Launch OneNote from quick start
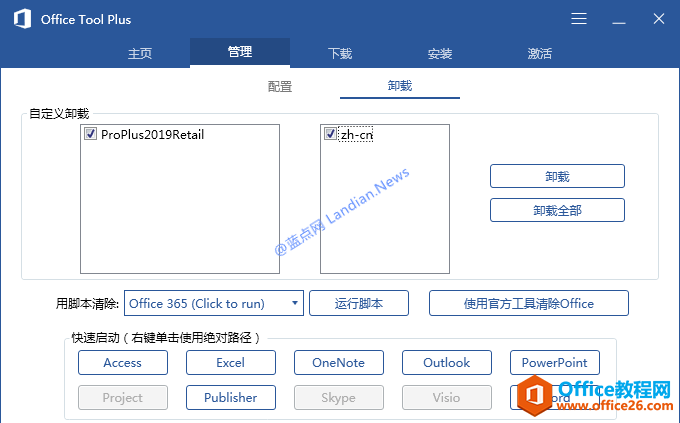 point(339,362)
